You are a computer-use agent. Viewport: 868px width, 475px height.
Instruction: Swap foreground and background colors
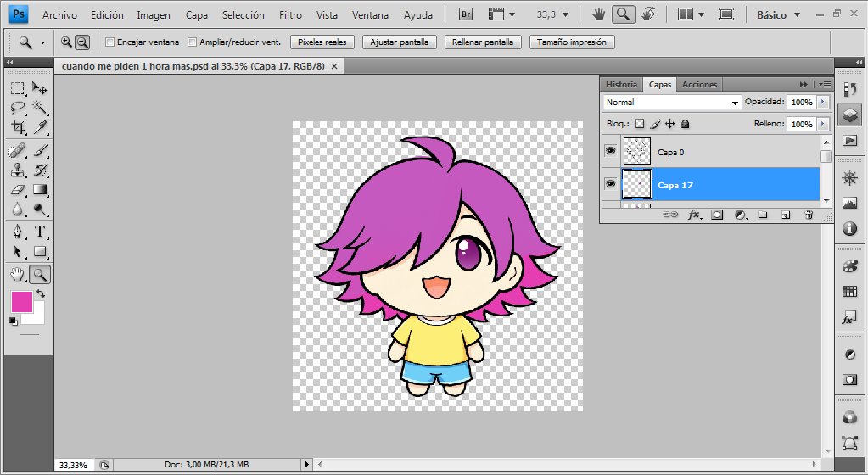[x=41, y=293]
